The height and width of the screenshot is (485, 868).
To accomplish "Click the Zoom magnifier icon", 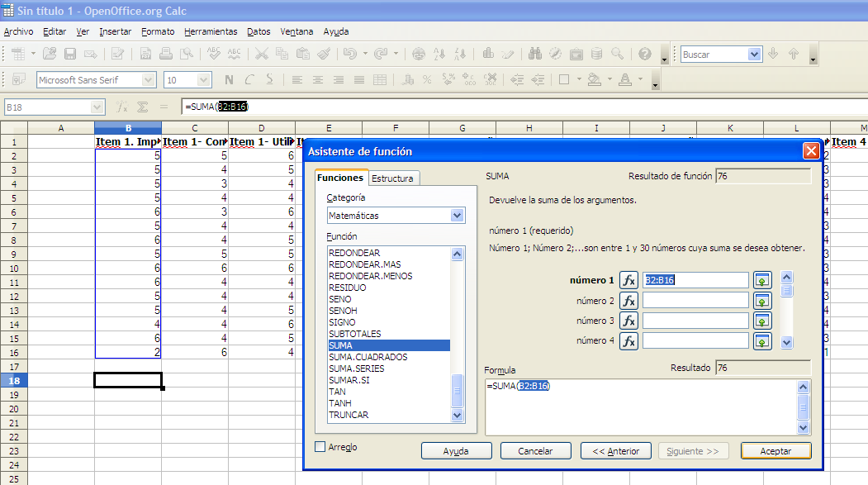I will tap(617, 54).
